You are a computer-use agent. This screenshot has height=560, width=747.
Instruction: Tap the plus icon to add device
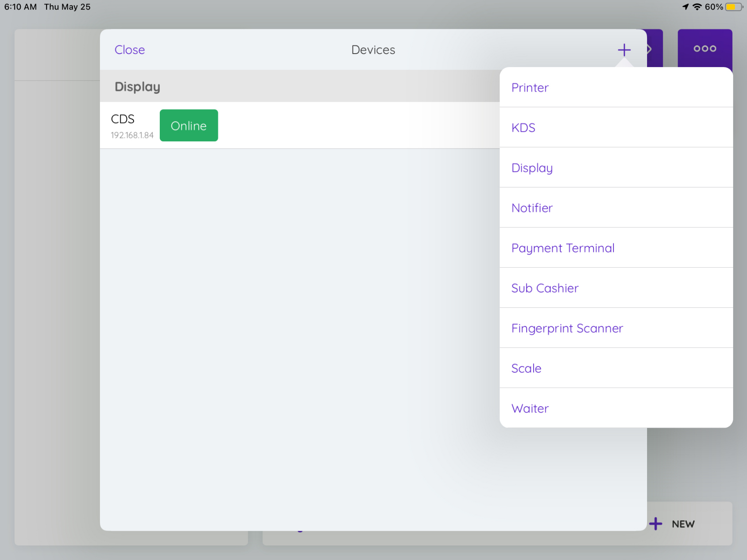coord(624,50)
